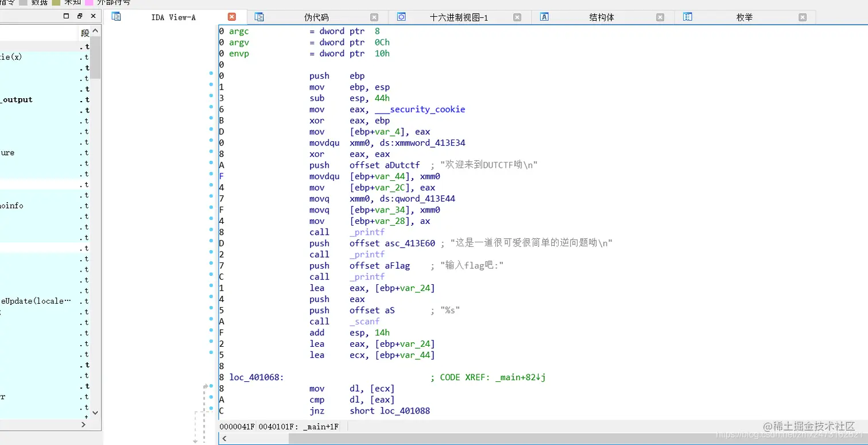Toggle breakpoint dot beside cmp dl, [eax]
The width and height of the screenshot is (868, 445).
point(211,397)
